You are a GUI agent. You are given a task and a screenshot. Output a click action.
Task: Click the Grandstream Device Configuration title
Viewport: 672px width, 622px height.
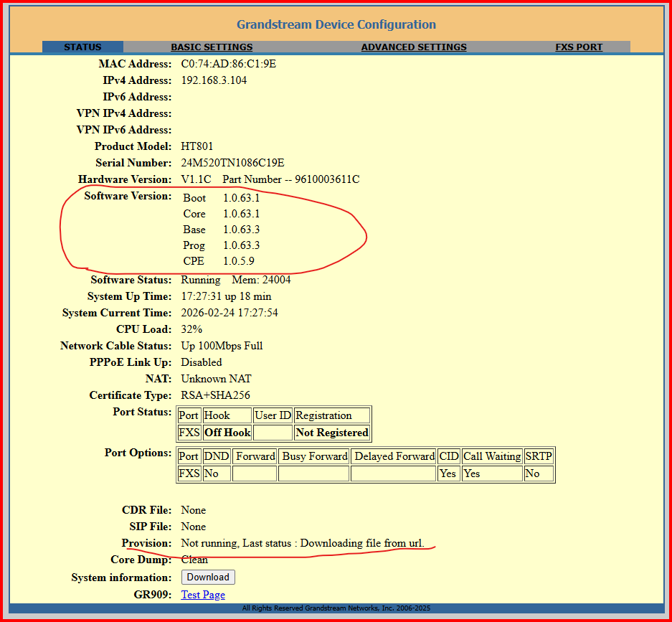336,24
